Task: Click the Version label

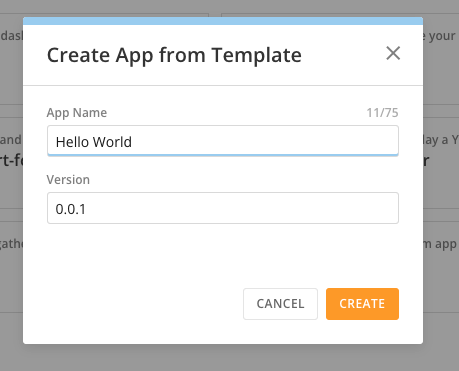Action: 68,180
